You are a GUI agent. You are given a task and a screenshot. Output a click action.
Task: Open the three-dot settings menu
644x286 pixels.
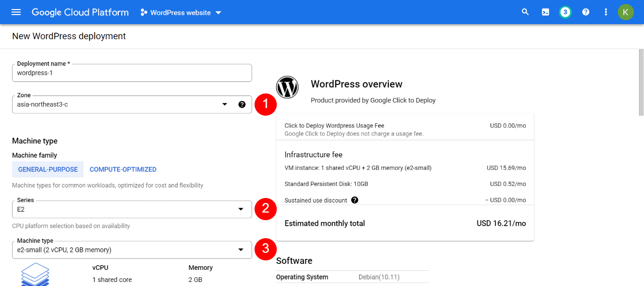(x=606, y=12)
